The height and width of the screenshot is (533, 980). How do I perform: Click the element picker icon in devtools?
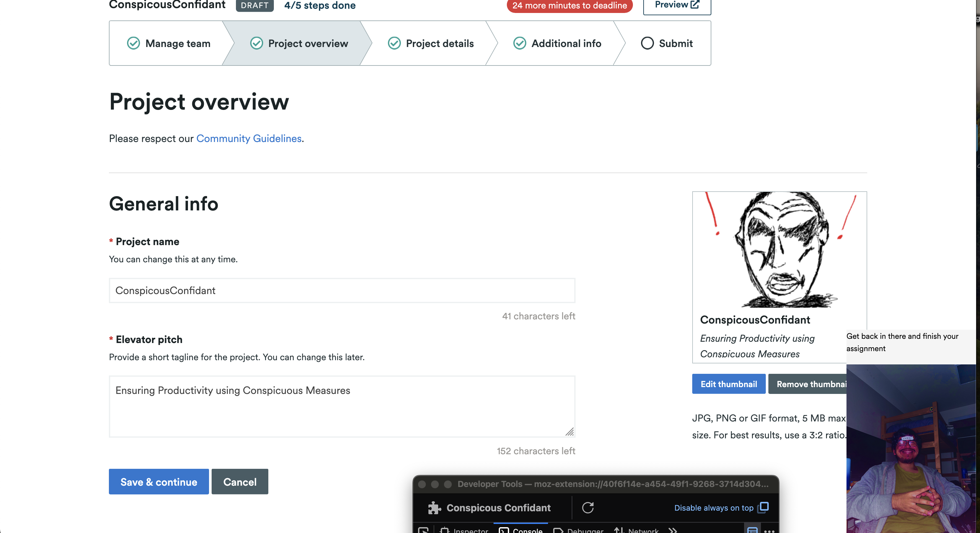click(423, 530)
